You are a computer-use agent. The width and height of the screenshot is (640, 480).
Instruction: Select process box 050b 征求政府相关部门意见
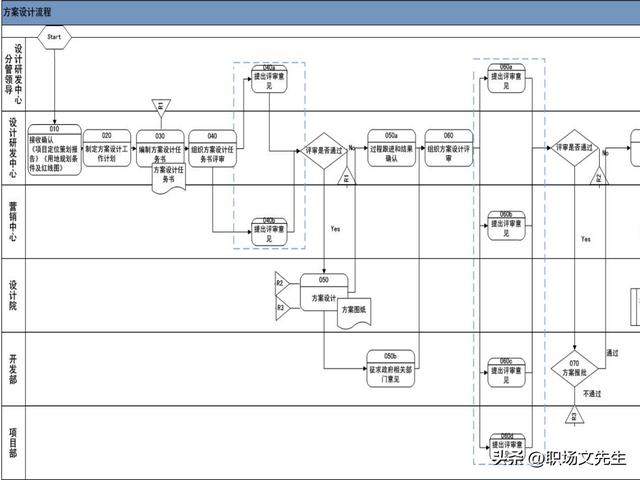pos(391,369)
